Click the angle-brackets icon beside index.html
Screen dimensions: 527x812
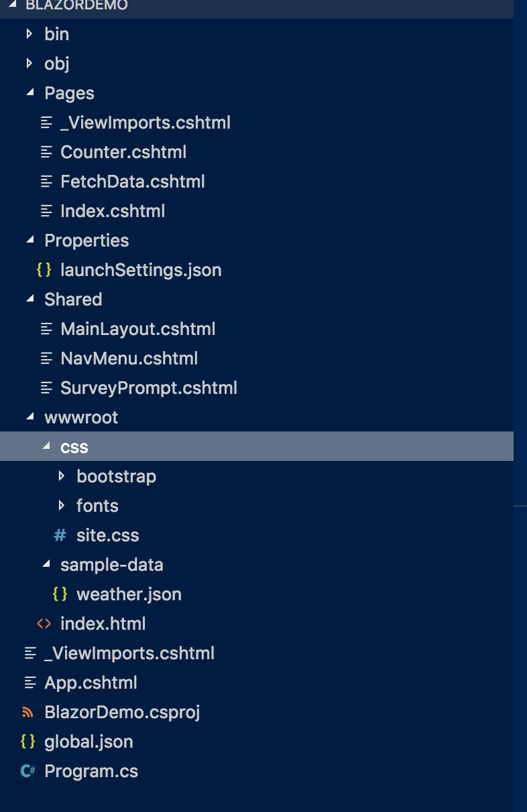44,624
